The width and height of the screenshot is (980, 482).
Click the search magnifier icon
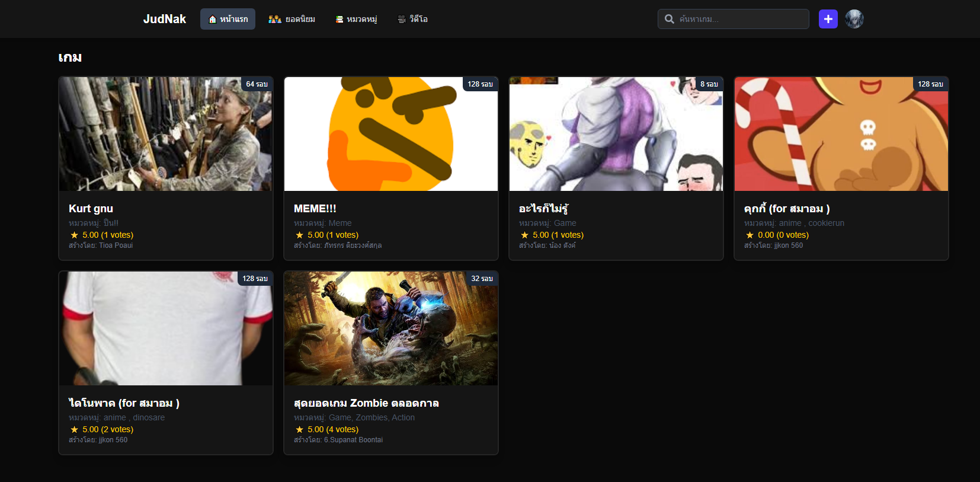669,19
